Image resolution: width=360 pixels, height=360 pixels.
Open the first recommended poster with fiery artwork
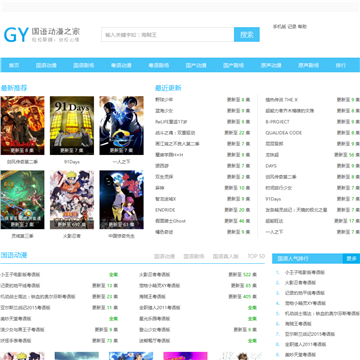[x=22, y=126]
